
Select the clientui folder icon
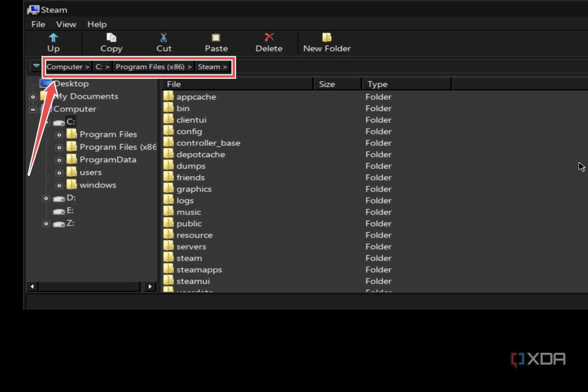tap(168, 119)
